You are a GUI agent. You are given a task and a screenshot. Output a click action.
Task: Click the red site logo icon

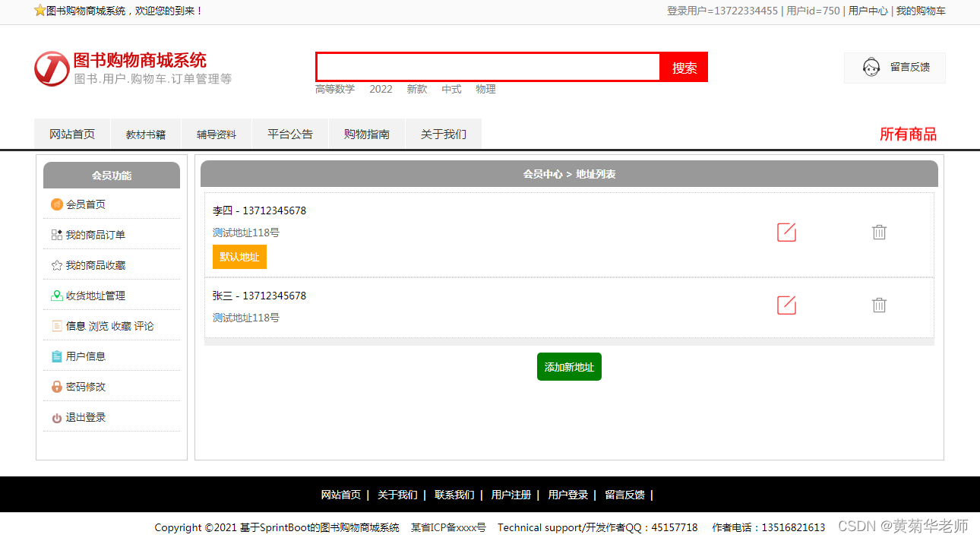[52, 69]
